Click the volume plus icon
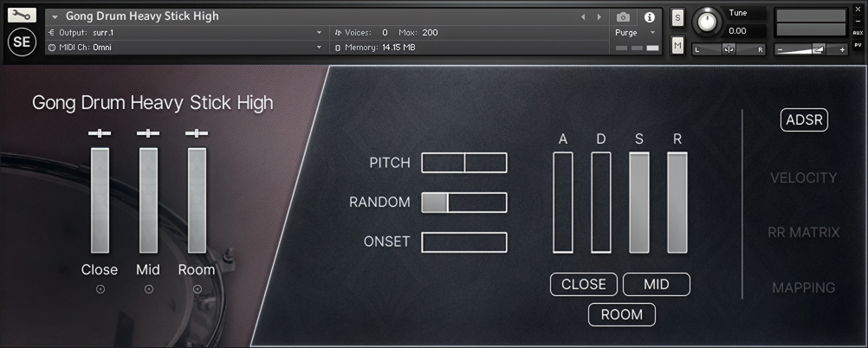The width and height of the screenshot is (868, 348). pos(842,49)
